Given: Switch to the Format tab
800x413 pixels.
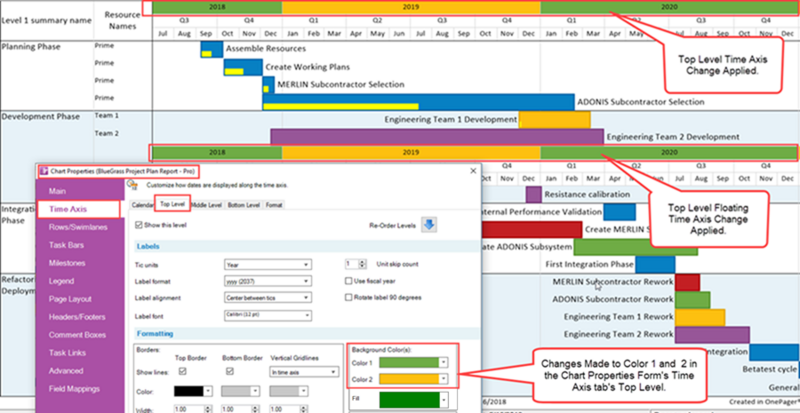Looking at the screenshot, I should point(274,205).
